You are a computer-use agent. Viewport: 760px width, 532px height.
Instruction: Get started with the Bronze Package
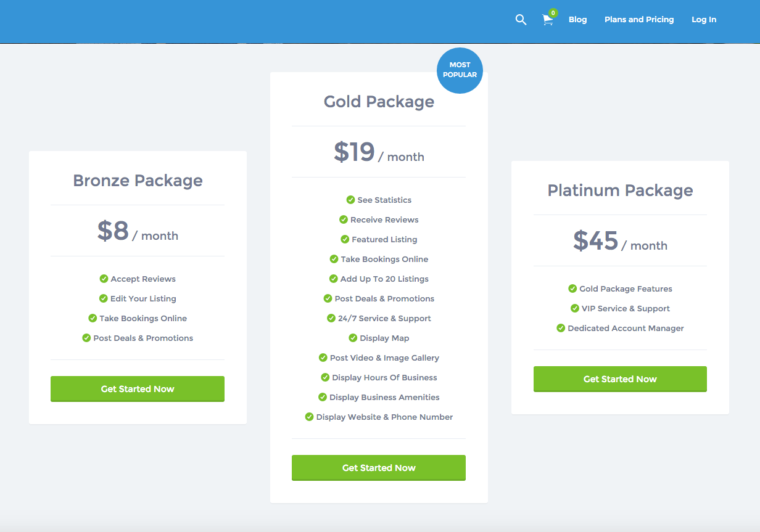[138, 389]
